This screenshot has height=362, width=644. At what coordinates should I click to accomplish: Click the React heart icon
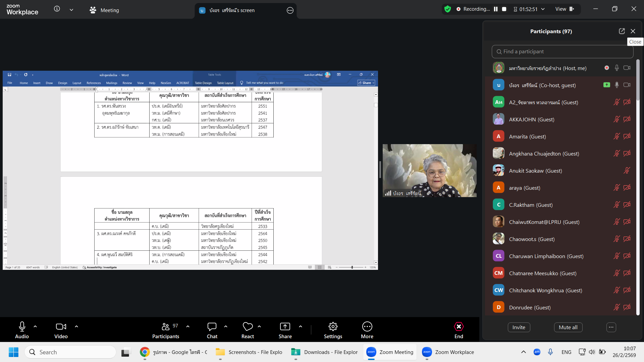pyautogui.click(x=248, y=326)
